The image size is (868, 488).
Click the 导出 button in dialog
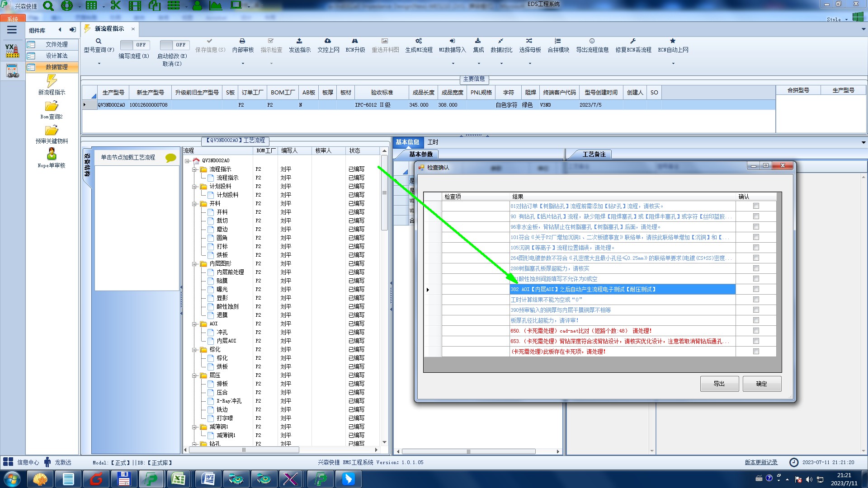coord(719,384)
